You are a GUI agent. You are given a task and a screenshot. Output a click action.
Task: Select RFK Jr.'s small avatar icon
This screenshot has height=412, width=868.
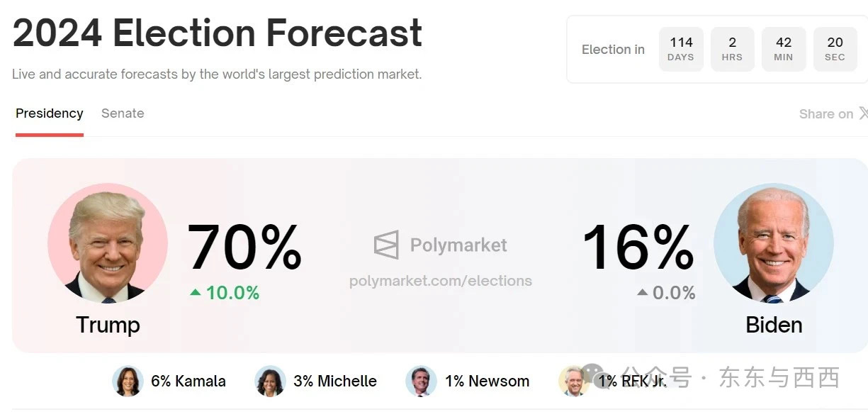pos(573,382)
